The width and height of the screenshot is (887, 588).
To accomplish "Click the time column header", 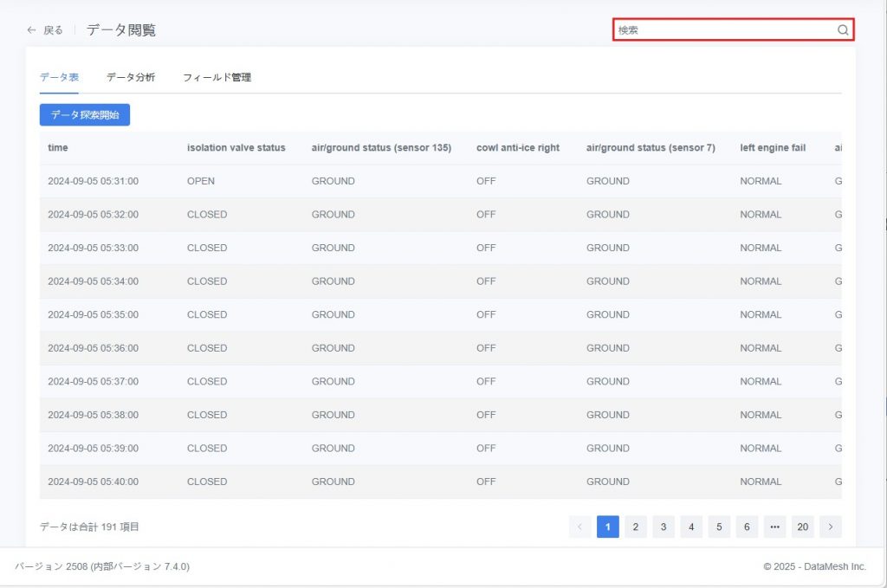I will (58, 147).
